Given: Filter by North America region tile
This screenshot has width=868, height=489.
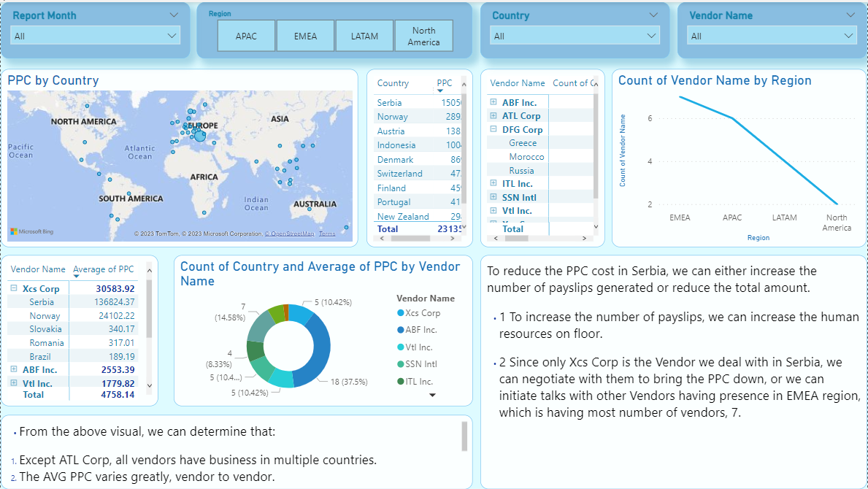Looking at the screenshot, I should tap(423, 36).
